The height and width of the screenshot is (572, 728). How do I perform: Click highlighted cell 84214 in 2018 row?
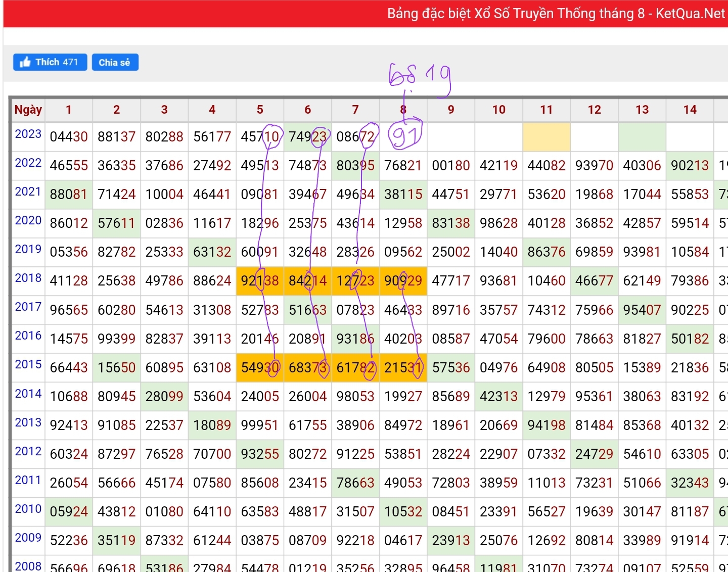coord(308,280)
